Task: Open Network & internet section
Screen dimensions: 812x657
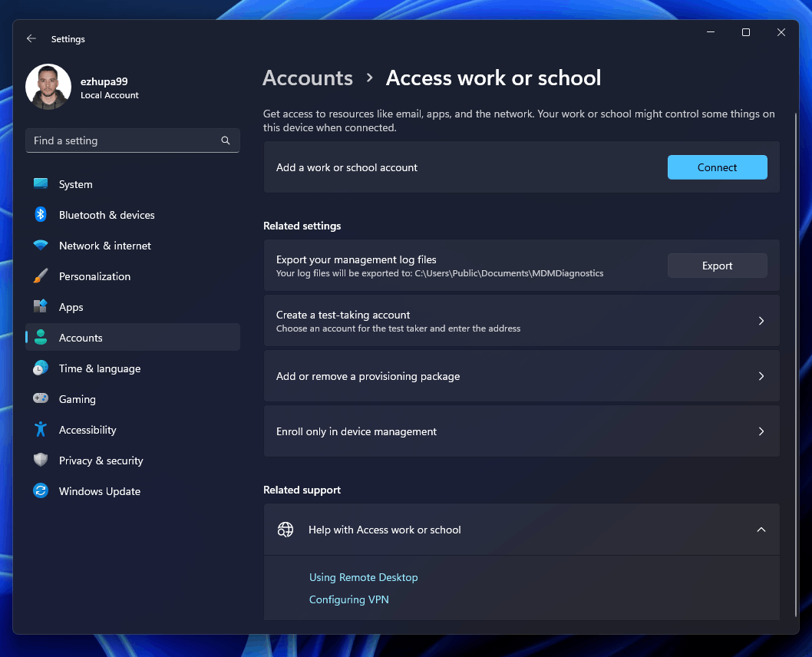Action: click(133, 246)
